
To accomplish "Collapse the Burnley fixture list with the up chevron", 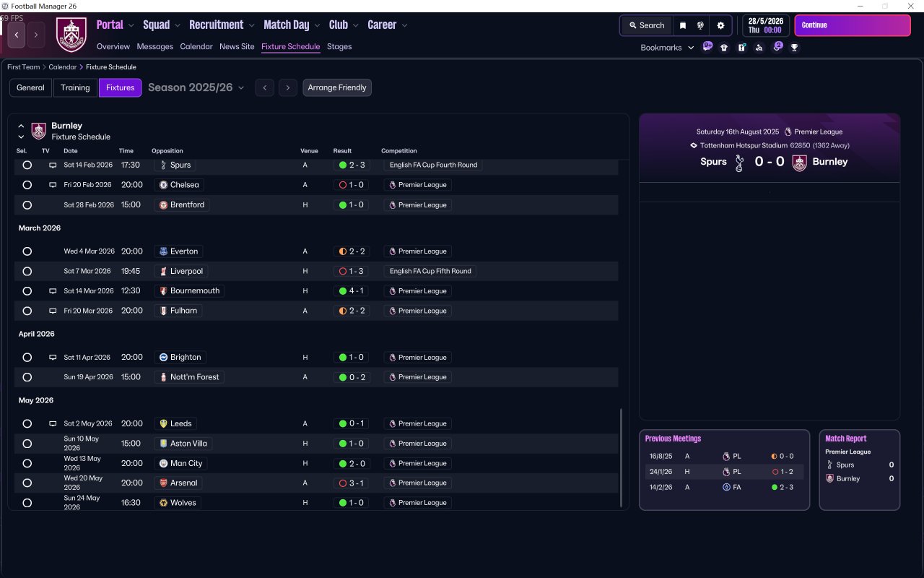I will 21,126.
